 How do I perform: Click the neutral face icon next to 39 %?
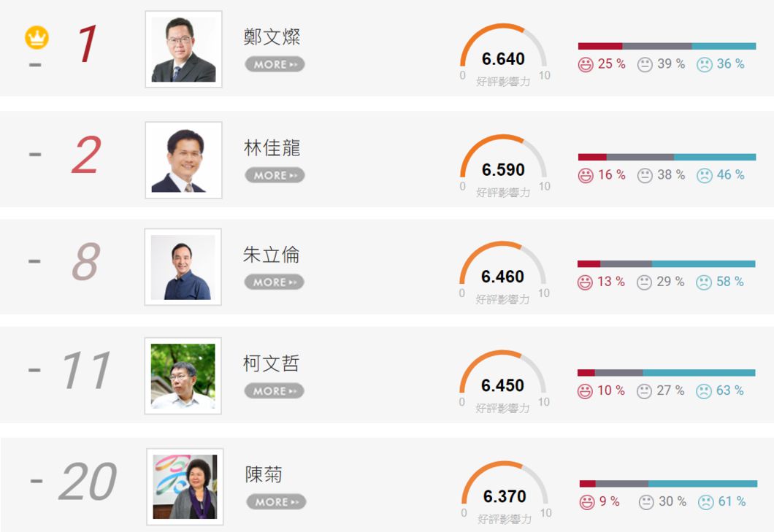(645, 64)
